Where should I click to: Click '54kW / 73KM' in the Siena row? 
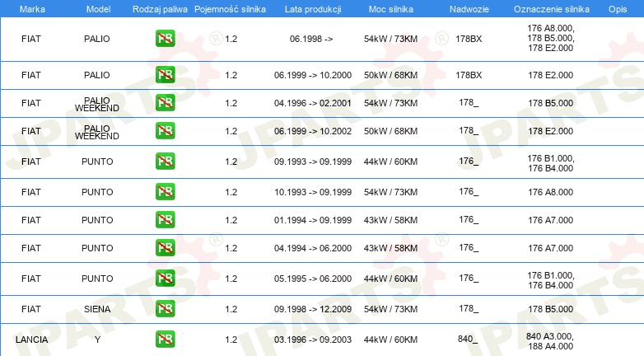click(x=390, y=309)
